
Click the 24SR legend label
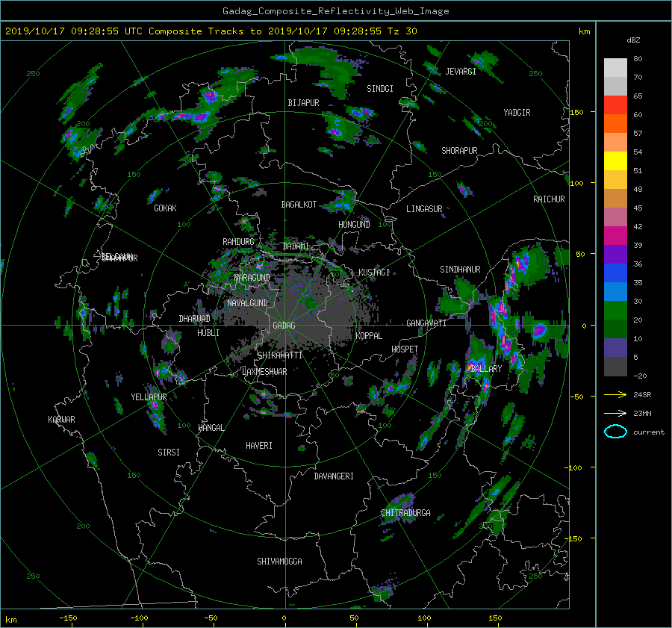coord(642,394)
